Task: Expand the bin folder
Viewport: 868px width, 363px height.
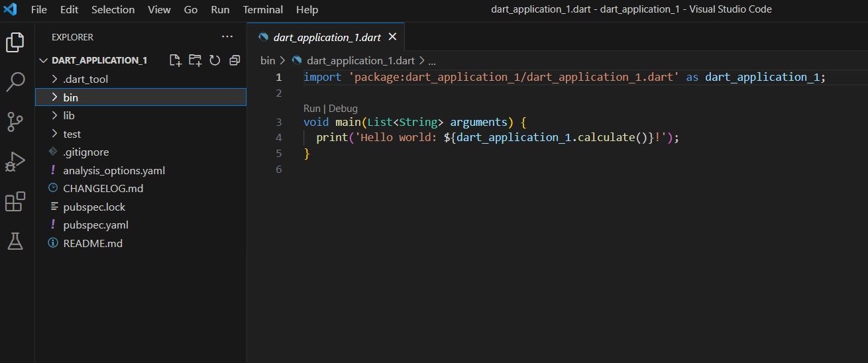Action: point(55,97)
